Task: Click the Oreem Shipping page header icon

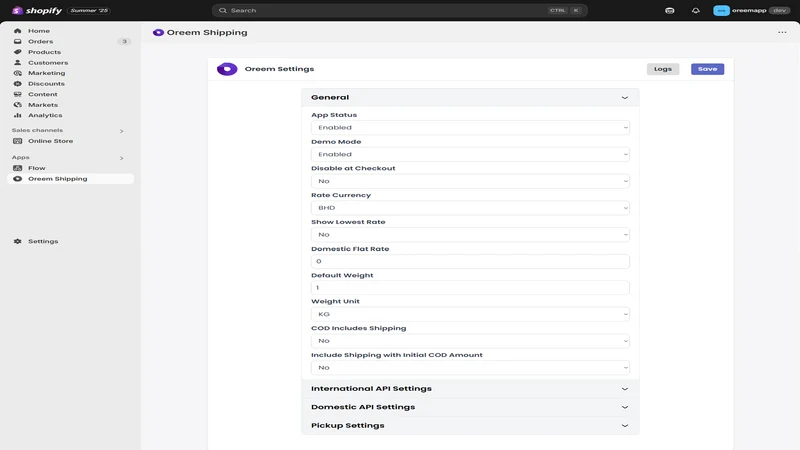Action: click(158, 32)
